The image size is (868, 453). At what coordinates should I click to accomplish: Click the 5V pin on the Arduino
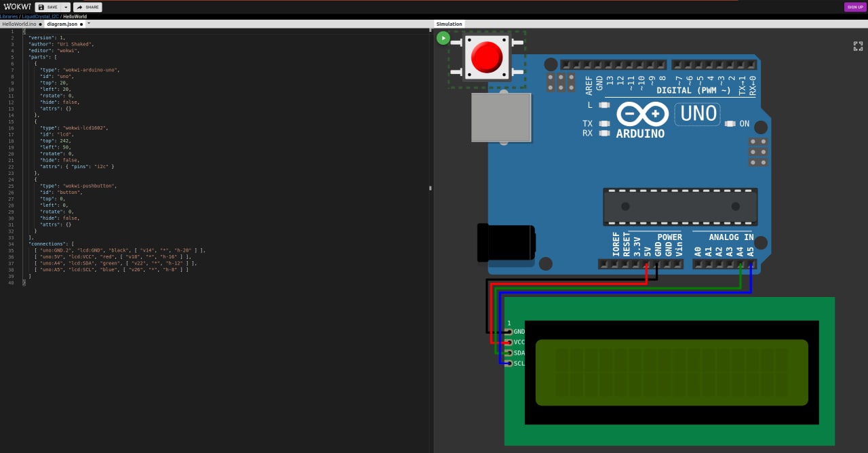point(647,264)
